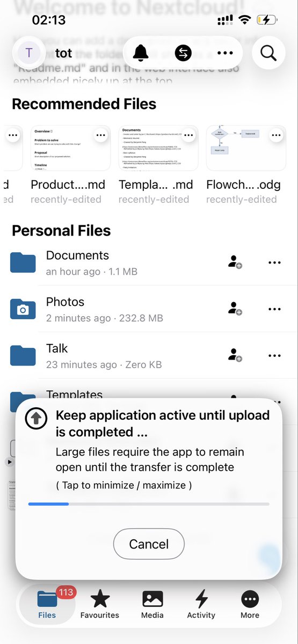
Task: Tap 'an hour ago · 1.1 MB' details
Action: click(92, 272)
